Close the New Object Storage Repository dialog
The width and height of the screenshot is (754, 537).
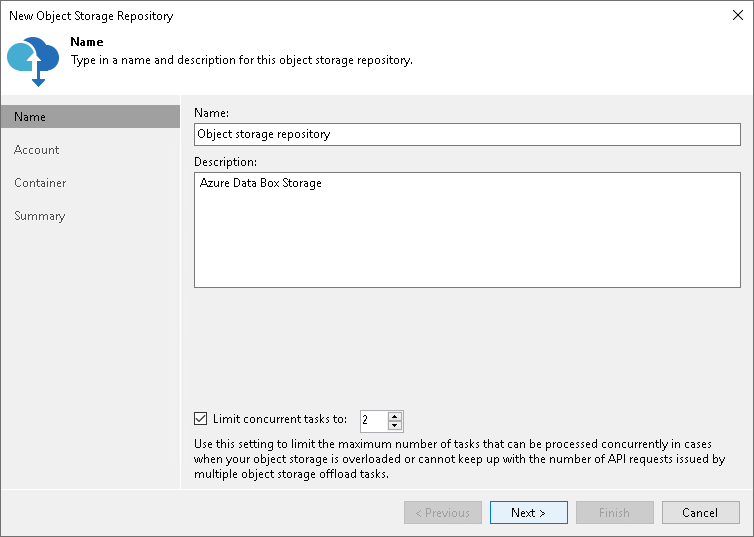click(x=735, y=16)
